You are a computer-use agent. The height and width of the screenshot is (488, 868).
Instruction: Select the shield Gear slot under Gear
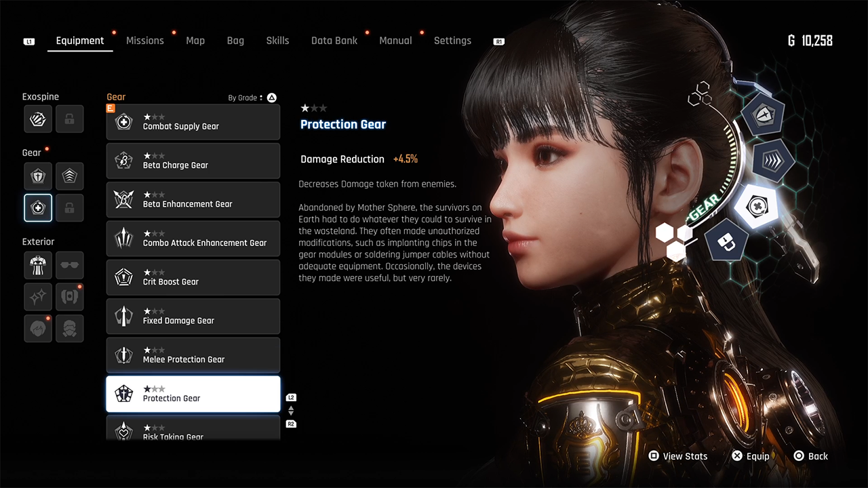[38, 176]
